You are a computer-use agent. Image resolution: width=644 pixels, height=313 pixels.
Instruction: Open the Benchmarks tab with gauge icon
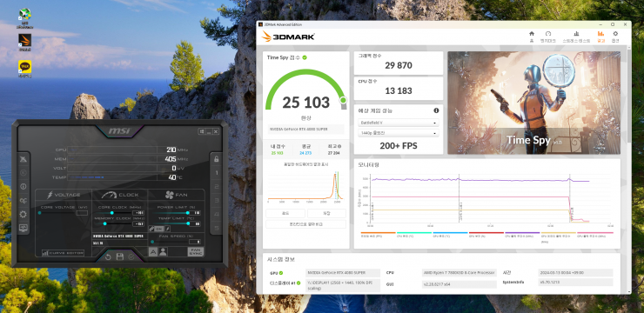[x=548, y=37]
